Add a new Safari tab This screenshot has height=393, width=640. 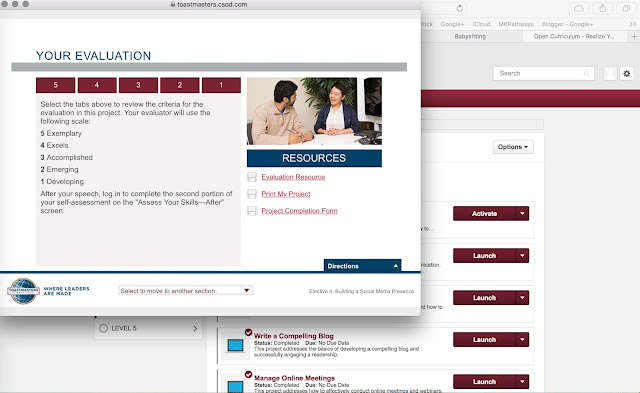(634, 36)
